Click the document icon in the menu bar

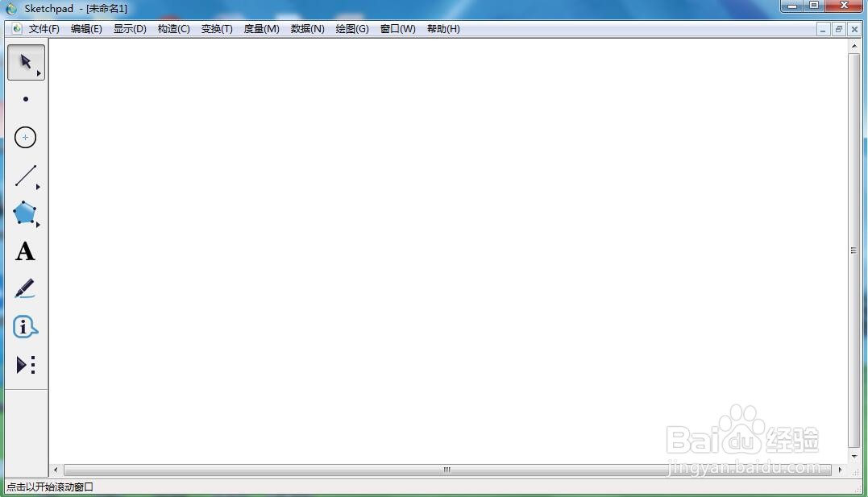[17, 28]
